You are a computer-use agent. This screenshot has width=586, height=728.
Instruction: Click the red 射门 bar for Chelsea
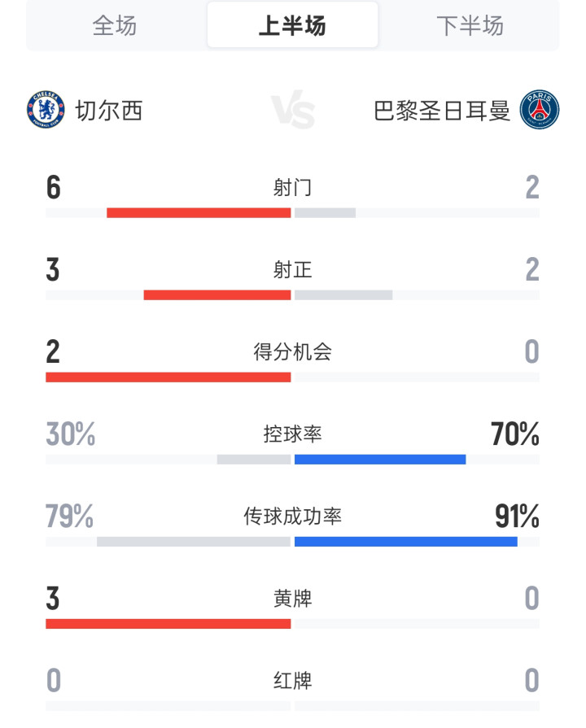click(x=199, y=213)
